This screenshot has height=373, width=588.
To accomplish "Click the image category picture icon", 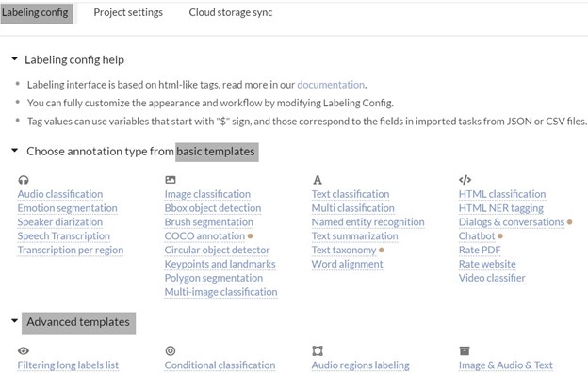I will point(171,180).
